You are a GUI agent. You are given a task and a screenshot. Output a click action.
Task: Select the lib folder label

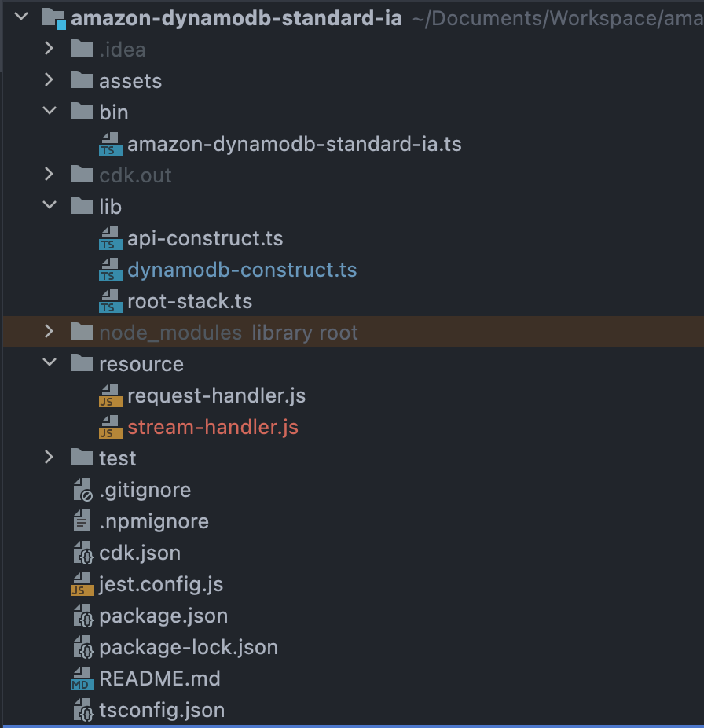coord(111,207)
